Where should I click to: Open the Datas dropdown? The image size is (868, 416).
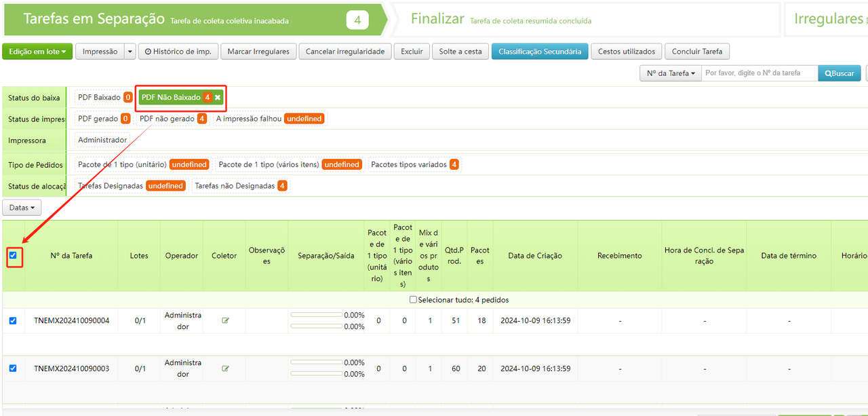pyautogui.click(x=22, y=208)
